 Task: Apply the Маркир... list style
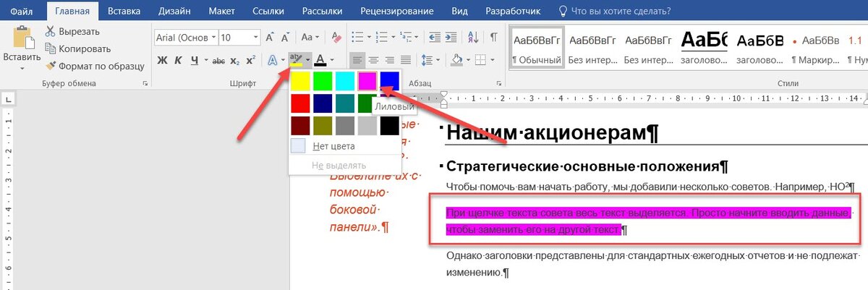pyautogui.click(x=815, y=47)
